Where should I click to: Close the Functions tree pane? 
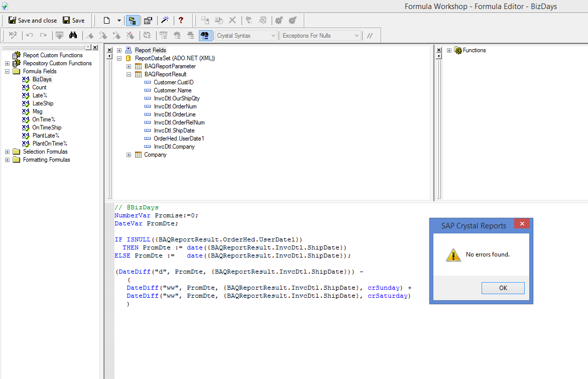pos(439,50)
